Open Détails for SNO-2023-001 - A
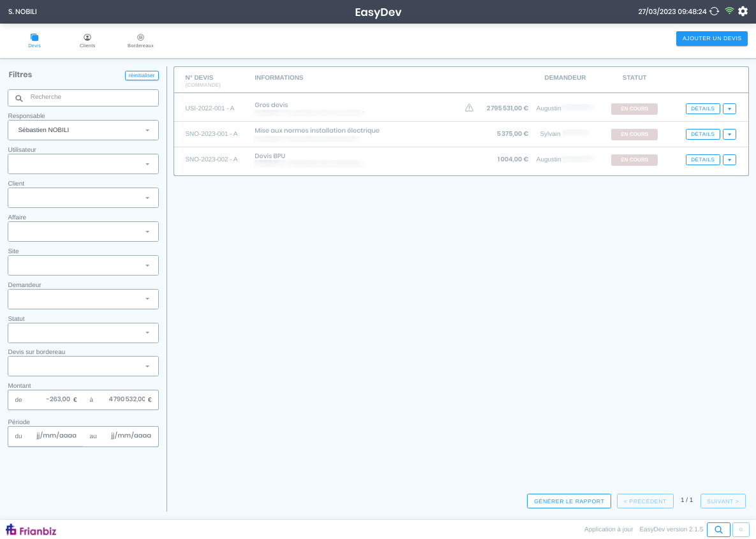 (702, 134)
